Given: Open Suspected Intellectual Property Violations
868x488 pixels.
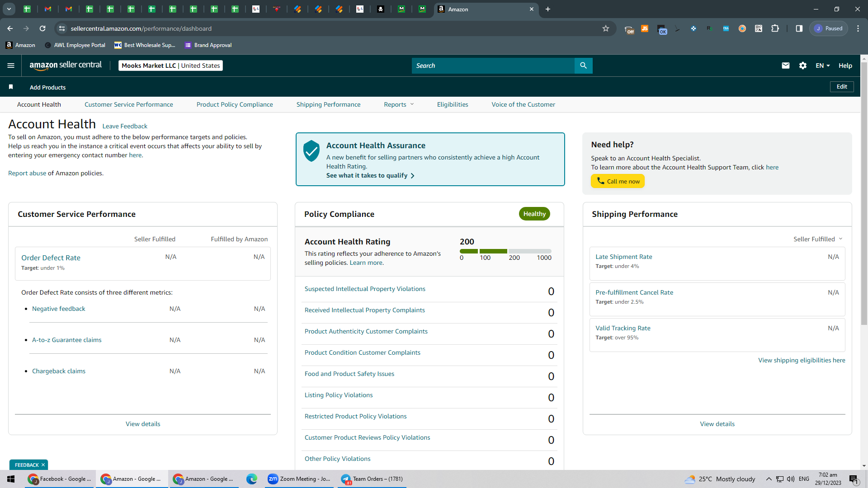Looking at the screenshot, I should [365, 289].
